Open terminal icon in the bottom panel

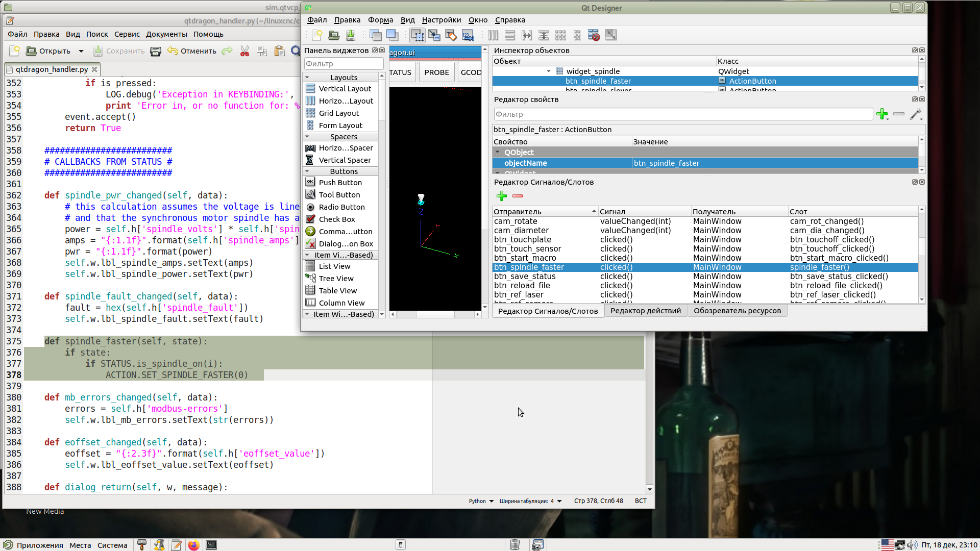point(211,545)
